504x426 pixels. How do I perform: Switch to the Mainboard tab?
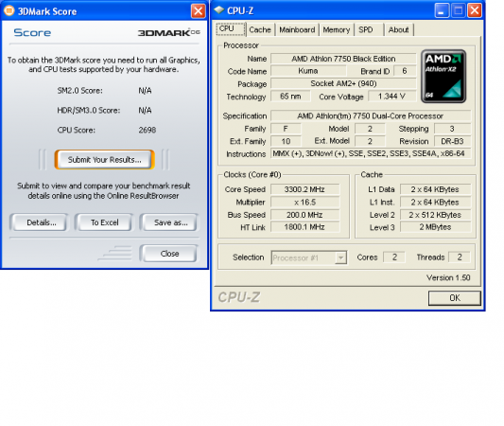pos(297,30)
